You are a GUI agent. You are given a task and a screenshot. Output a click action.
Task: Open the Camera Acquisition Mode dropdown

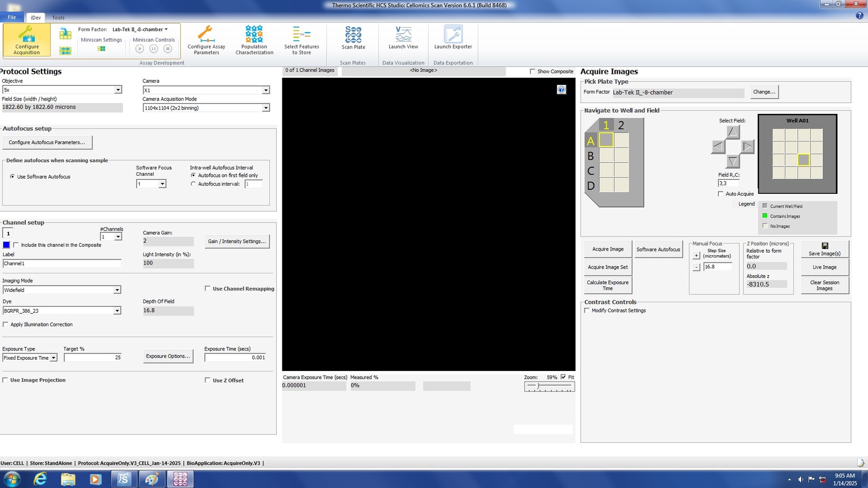coord(266,108)
